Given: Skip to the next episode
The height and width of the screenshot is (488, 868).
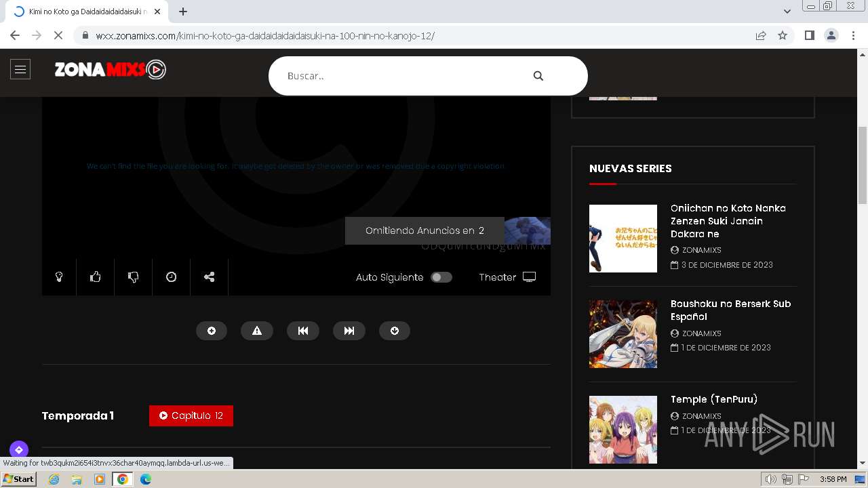Looking at the screenshot, I should (349, 331).
